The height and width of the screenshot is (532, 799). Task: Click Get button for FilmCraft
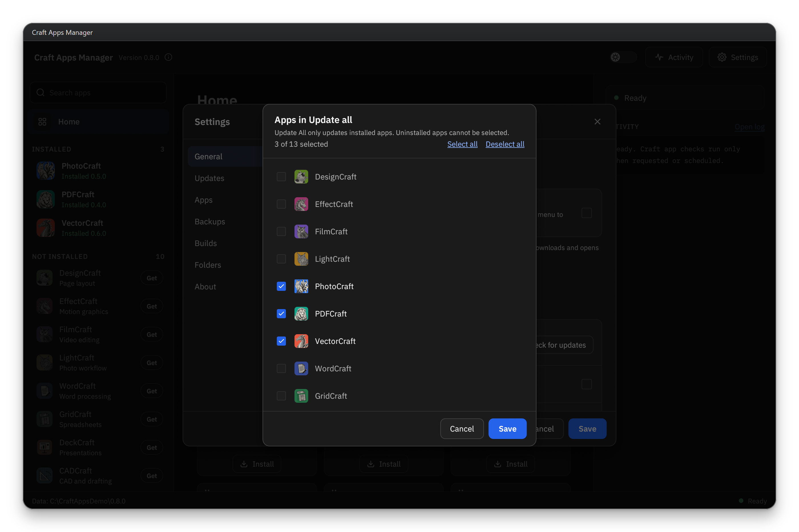coord(152,334)
